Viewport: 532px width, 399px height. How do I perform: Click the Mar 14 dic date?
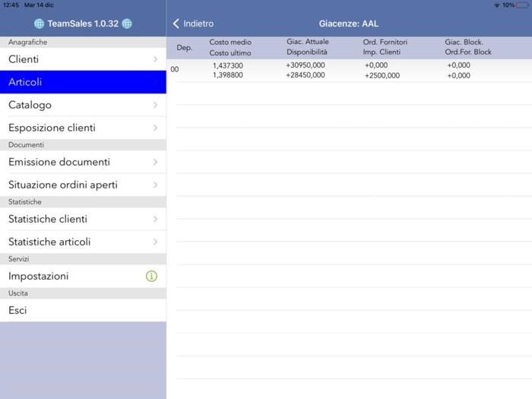coord(39,5)
